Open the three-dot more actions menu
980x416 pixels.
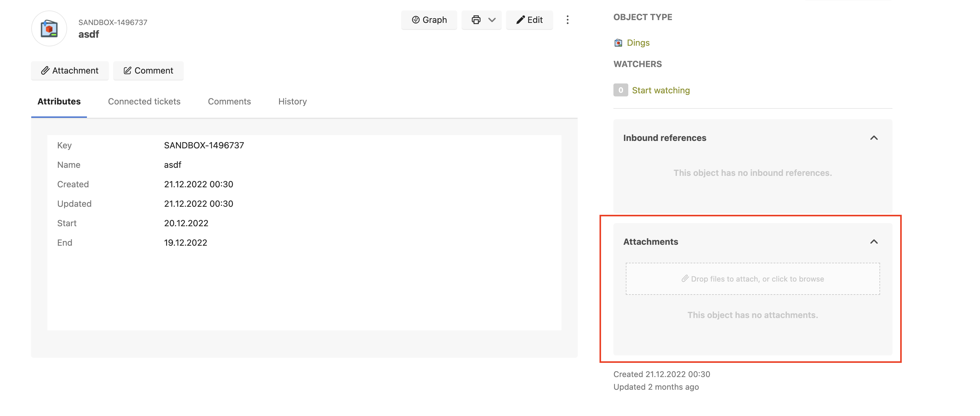[x=567, y=20]
